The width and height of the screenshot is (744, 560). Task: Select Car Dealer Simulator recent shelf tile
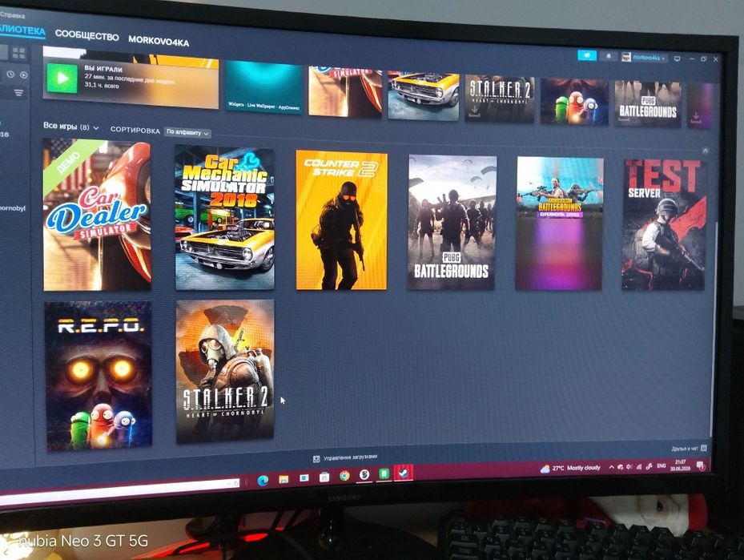point(345,93)
